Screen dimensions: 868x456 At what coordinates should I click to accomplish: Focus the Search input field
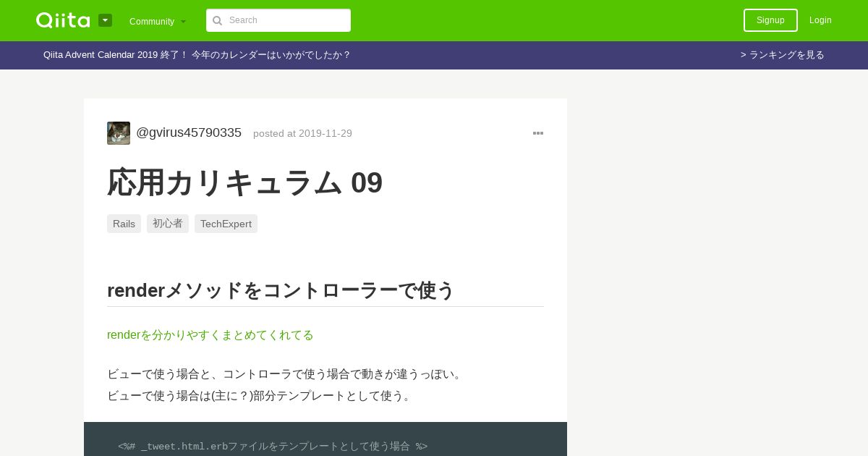coord(278,20)
